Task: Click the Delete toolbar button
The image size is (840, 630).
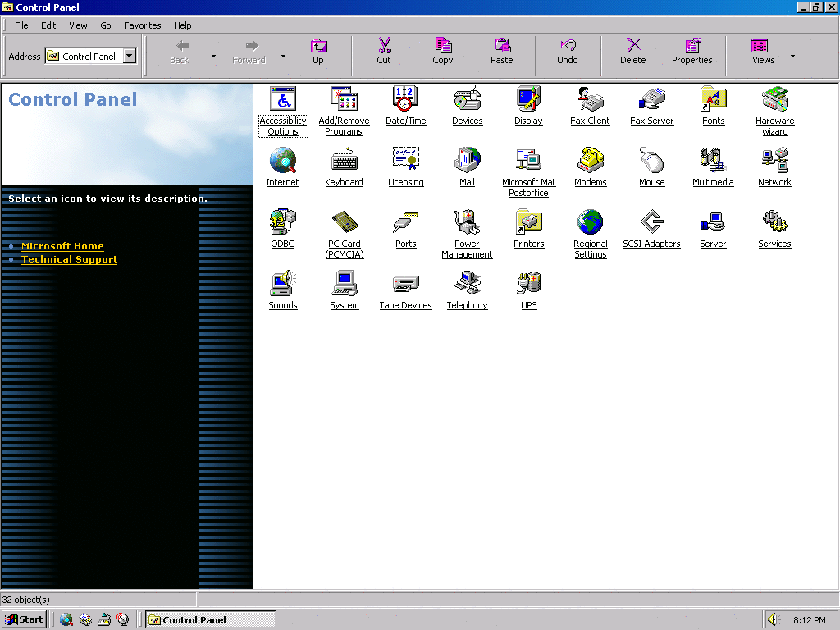Action: [x=633, y=52]
